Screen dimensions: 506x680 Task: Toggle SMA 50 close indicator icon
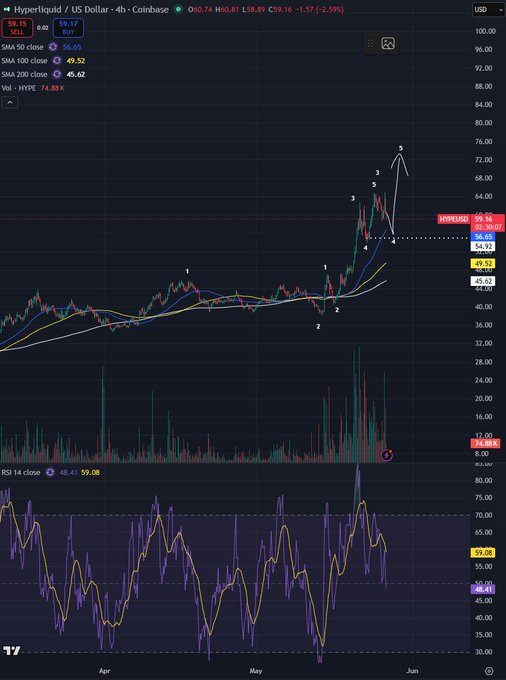point(53,47)
